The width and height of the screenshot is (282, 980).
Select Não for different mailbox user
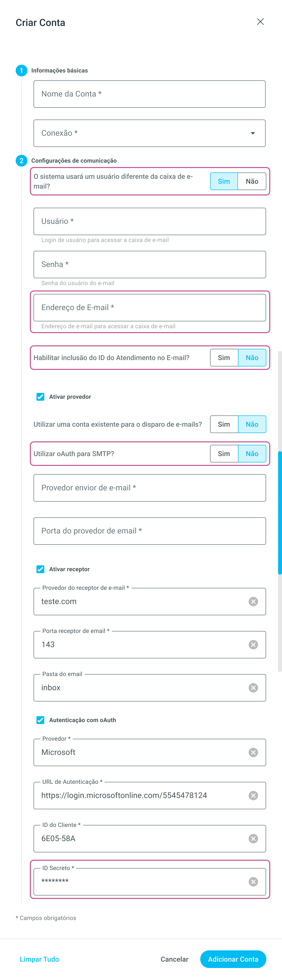point(252,181)
